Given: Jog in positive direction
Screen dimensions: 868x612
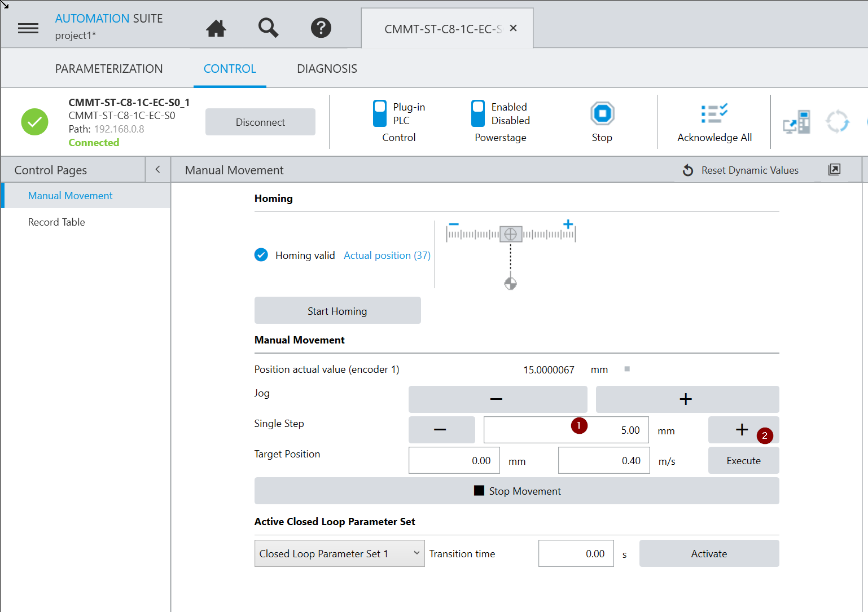Looking at the screenshot, I should 687,399.
